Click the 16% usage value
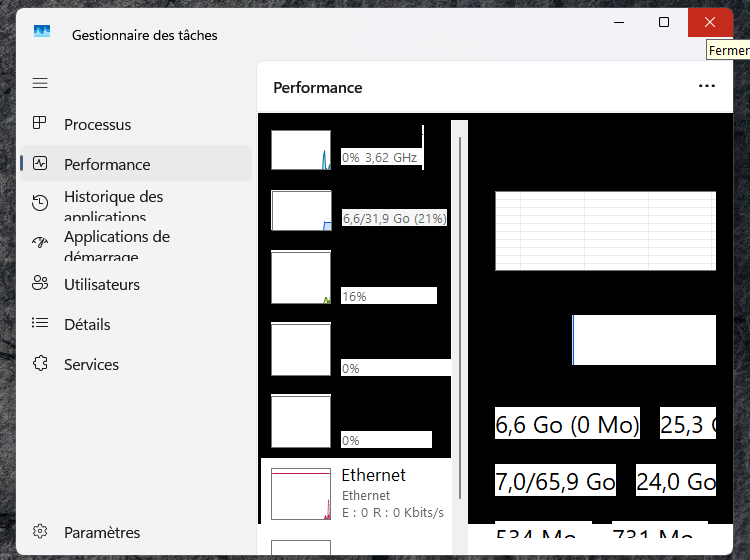The image size is (750, 560). coord(354,296)
